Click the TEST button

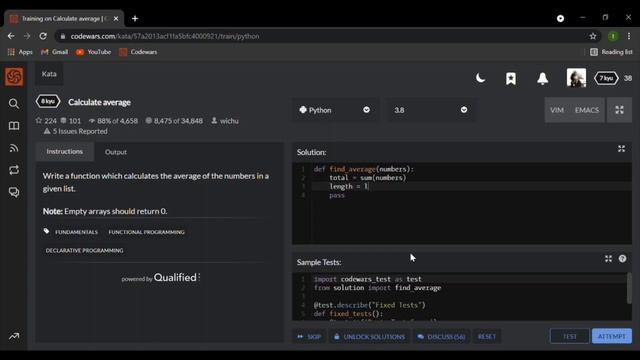tap(570, 336)
